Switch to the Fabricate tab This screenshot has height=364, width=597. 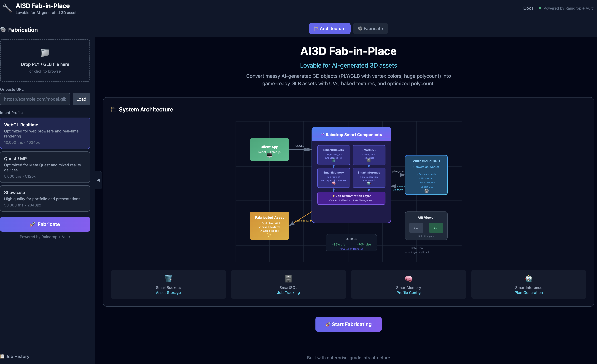[x=370, y=29]
